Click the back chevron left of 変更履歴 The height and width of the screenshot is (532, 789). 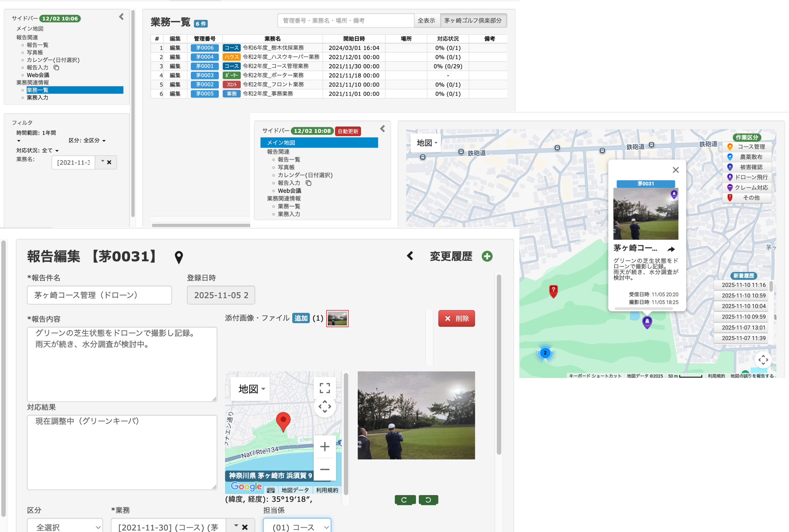(410, 256)
